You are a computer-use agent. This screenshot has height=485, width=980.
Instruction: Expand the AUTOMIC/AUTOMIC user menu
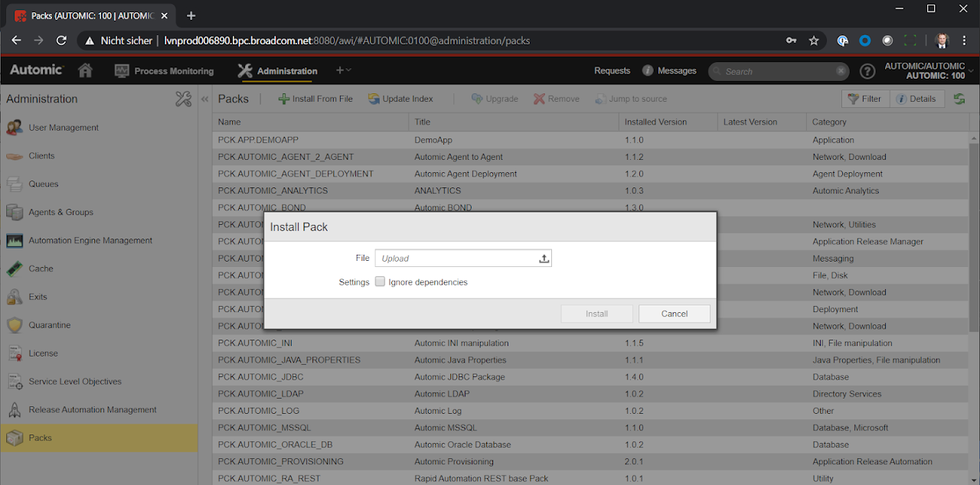[x=929, y=71]
